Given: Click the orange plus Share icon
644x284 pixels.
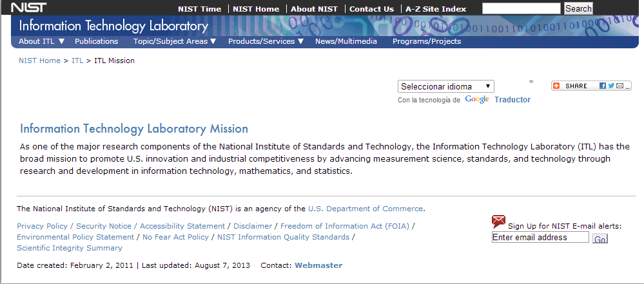Looking at the screenshot, I should tap(556, 86).
